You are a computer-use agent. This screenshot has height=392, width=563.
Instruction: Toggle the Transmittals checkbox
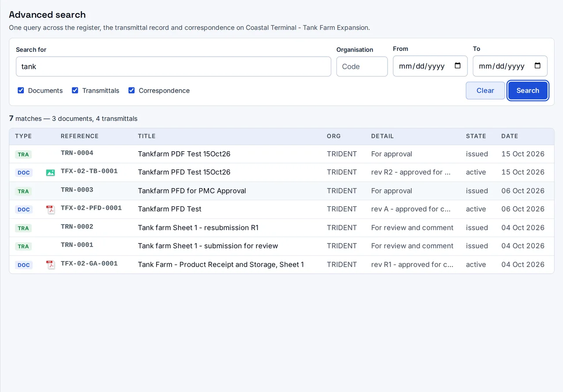[x=75, y=90]
